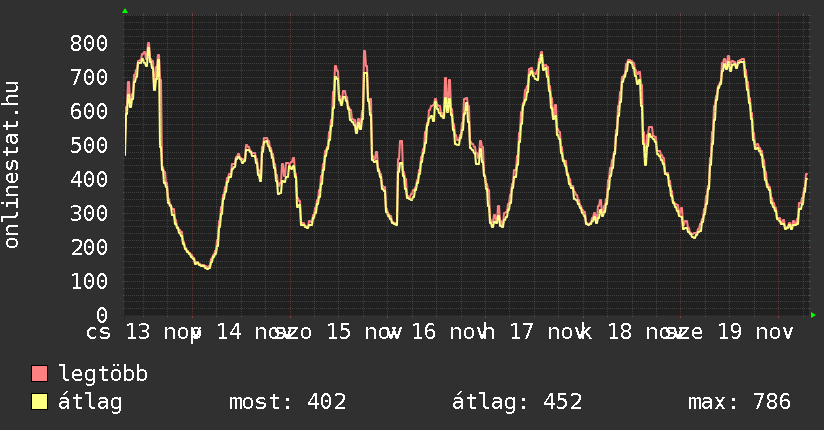
Task: Click the 500 y-axis value label
Action: [x=89, y=145]
